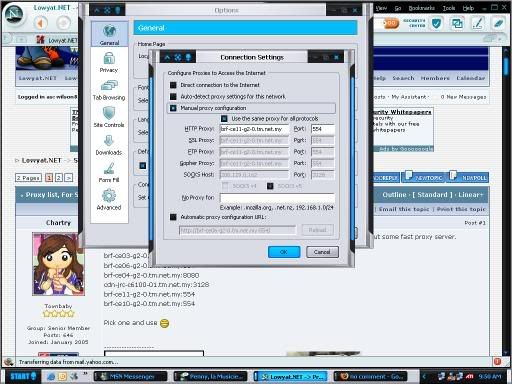Open the Tab Browsing category in Options
Image resolution: width=512 pixels, height=384 pixels.
click(109, 90)
